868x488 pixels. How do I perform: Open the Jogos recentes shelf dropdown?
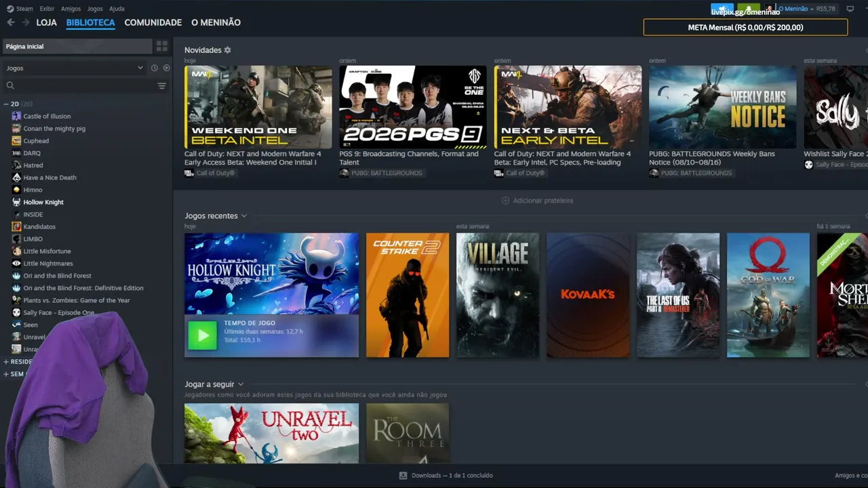(x=244, y=216)
